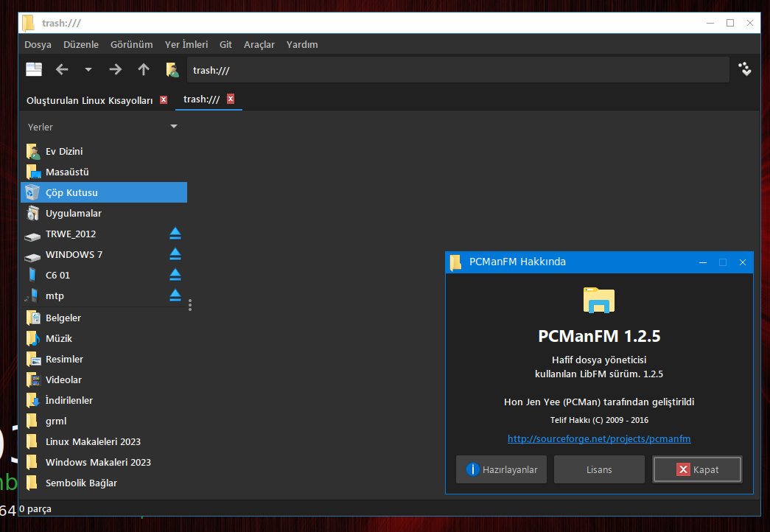This screenshot has width=770, height=532.
Task: Eject the mtp device
Action: click(x=175, y=295)
